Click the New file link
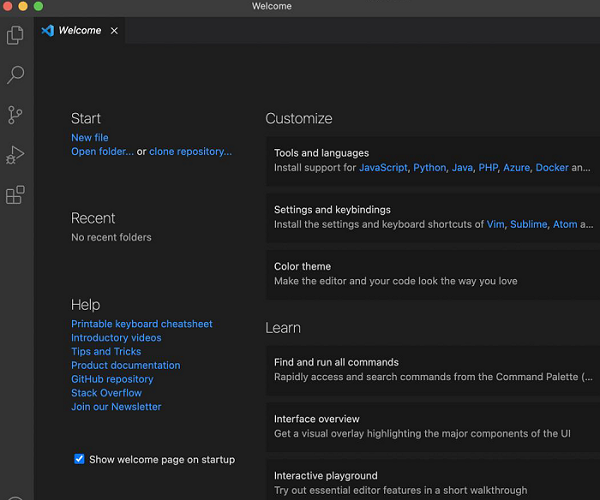Image resolution: width=600 pixels, height=500 pixels. [x=90, y=138]
